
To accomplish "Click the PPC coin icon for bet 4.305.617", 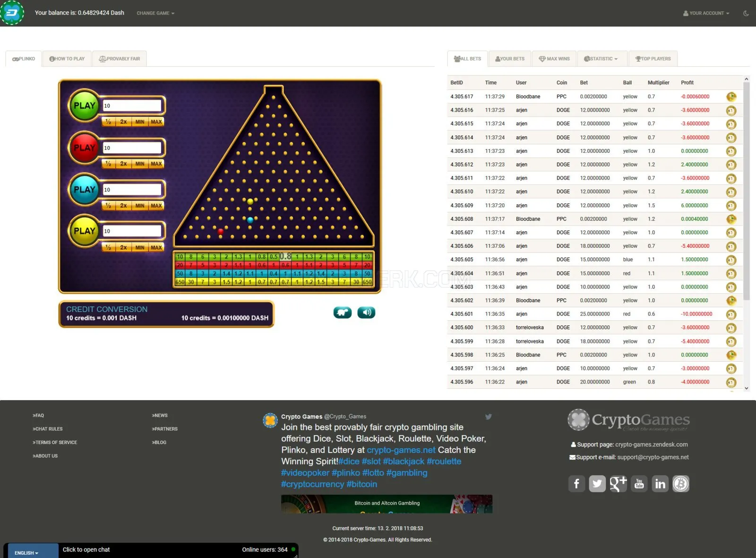I will tap(731, 97).
